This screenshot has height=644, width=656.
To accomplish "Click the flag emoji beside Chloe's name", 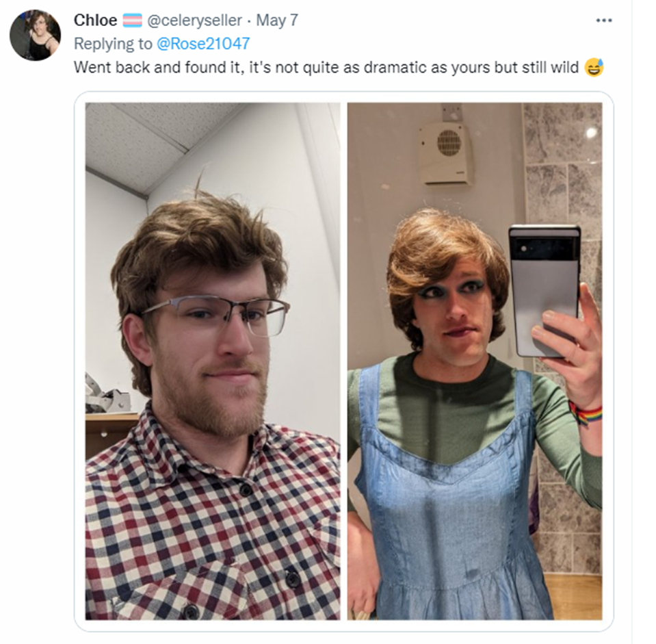I will [x=132, y=21].
